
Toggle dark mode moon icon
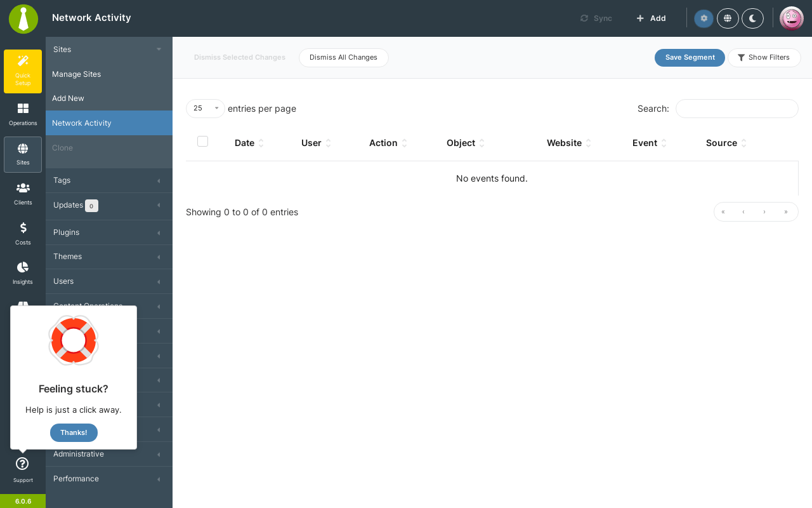click(752, 18)
